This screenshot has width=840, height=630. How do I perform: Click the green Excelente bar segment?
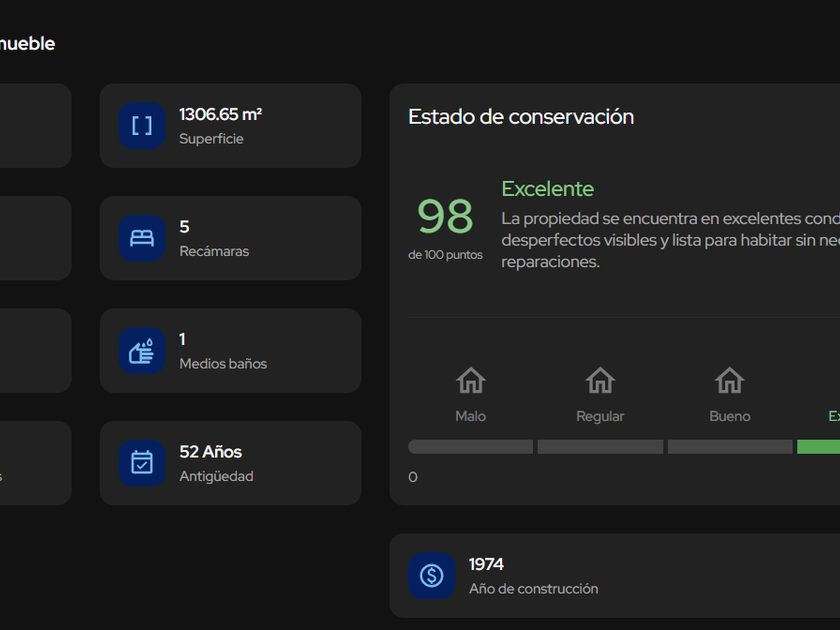point(819,447)
